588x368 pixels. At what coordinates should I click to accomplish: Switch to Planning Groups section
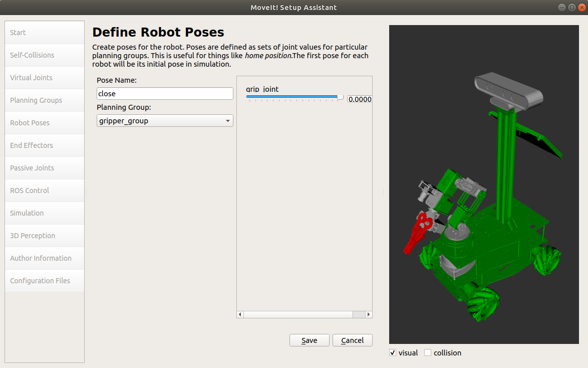pyautogui.click(x=45, y=100)
